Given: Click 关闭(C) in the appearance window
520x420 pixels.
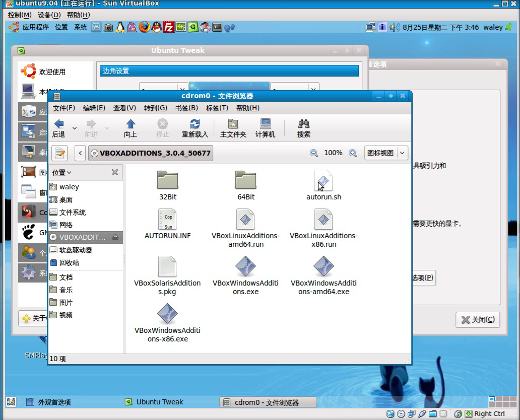Looking at the screenshot, I should (x=478, y=320).
